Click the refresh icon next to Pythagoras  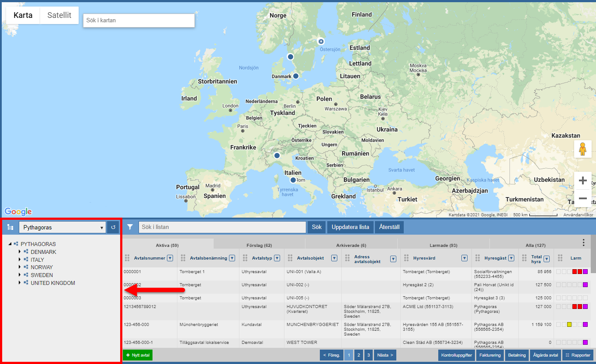(113, 227)
